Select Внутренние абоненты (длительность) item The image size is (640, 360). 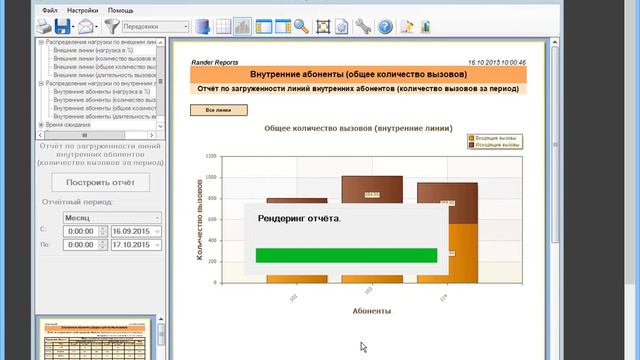point(104,116)
